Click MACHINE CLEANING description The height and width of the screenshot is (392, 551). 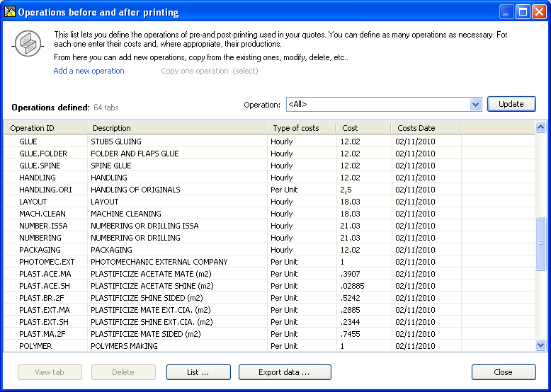tap(126, 214)
